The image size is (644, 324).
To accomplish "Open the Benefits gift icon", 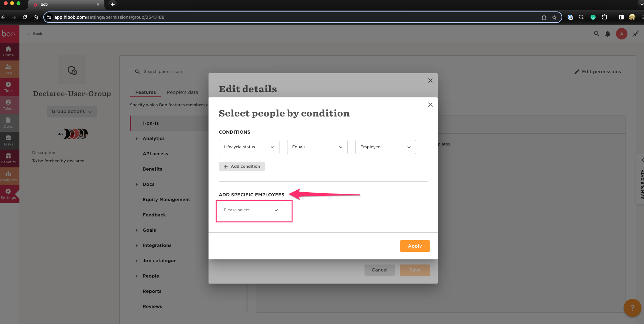I will [8, 158].
